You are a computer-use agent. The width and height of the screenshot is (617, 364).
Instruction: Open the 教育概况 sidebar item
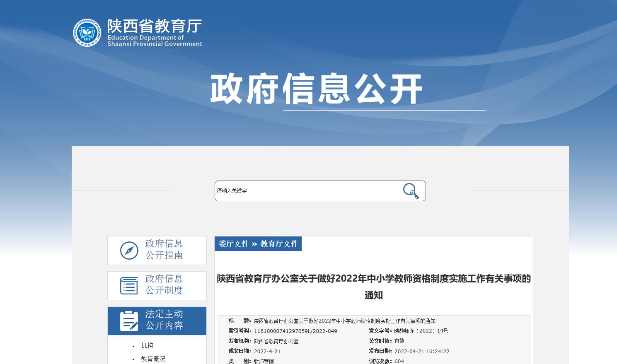click(153, 359)
